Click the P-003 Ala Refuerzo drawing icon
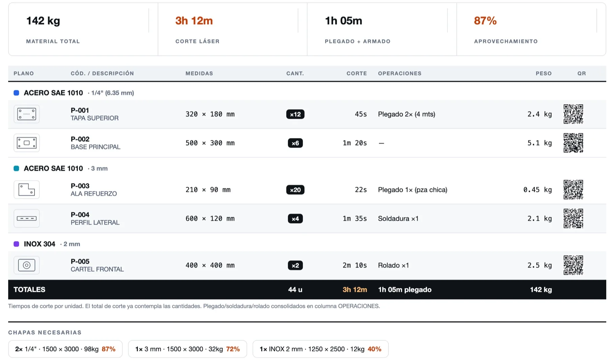Image resolution: width=609 pixels, height=364 pixels. click(27, 189)
